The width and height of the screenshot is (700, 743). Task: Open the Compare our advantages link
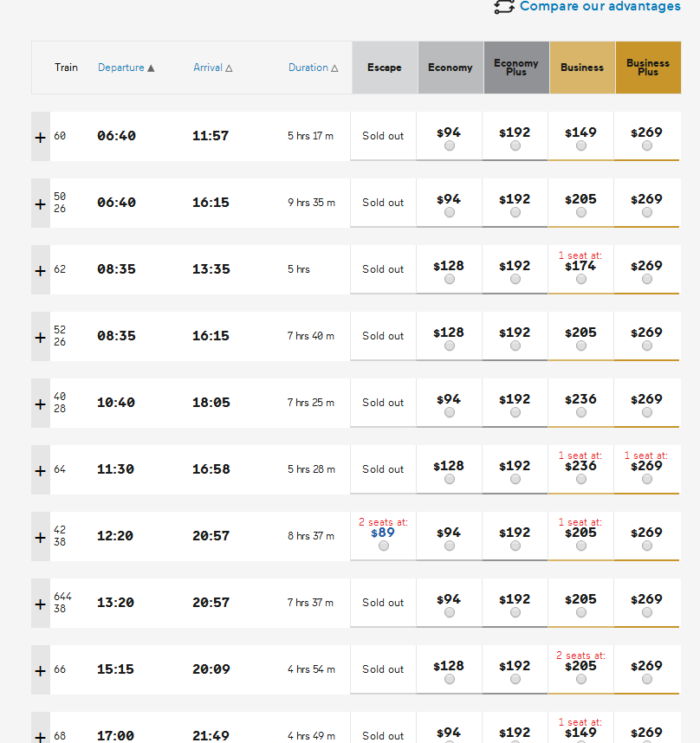(600, 7)
